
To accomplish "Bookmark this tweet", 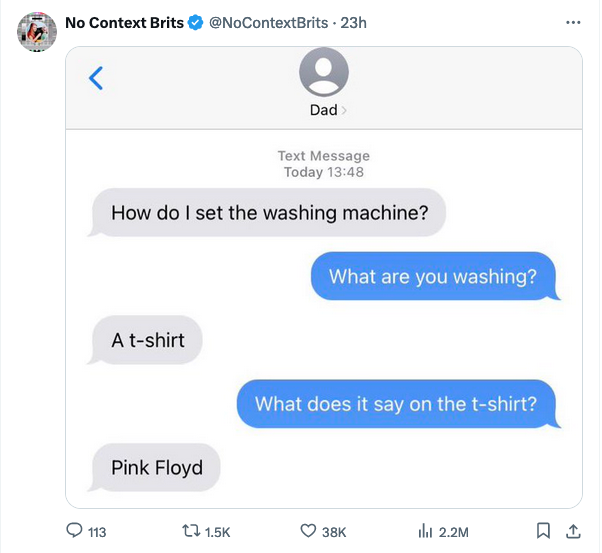I will pos(543,531).
